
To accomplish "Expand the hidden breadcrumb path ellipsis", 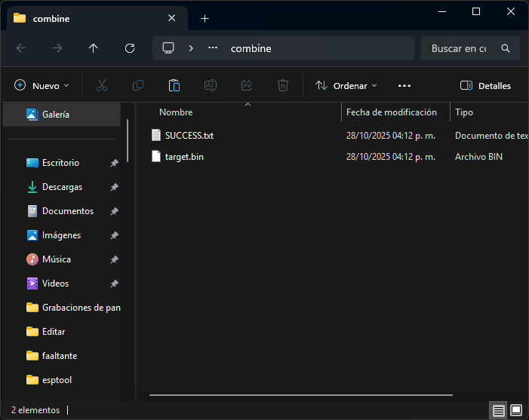I will 213,48.
